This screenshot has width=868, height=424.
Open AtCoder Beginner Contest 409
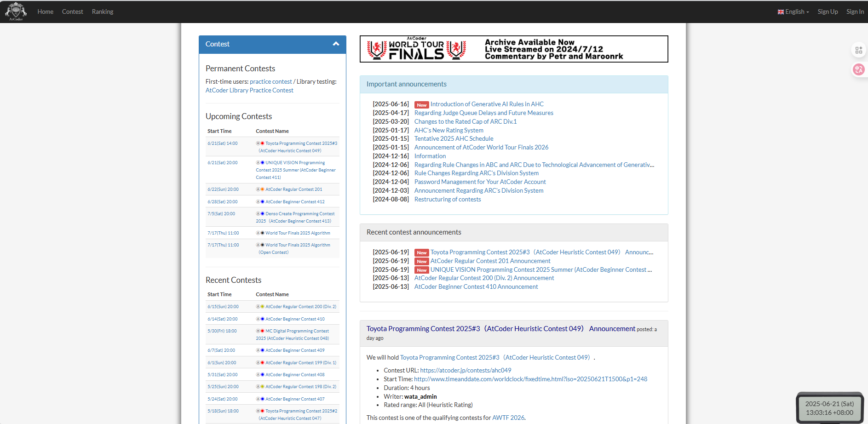coord(295,350)
